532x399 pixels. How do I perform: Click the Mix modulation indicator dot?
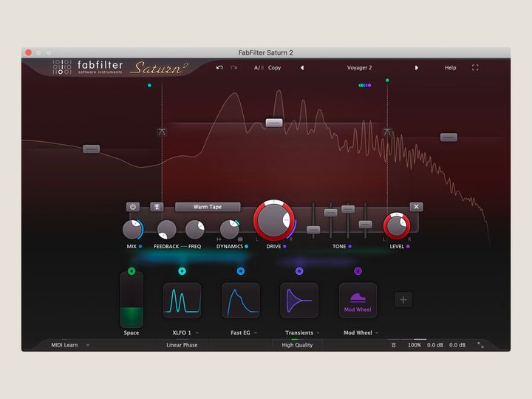[140, 246]
